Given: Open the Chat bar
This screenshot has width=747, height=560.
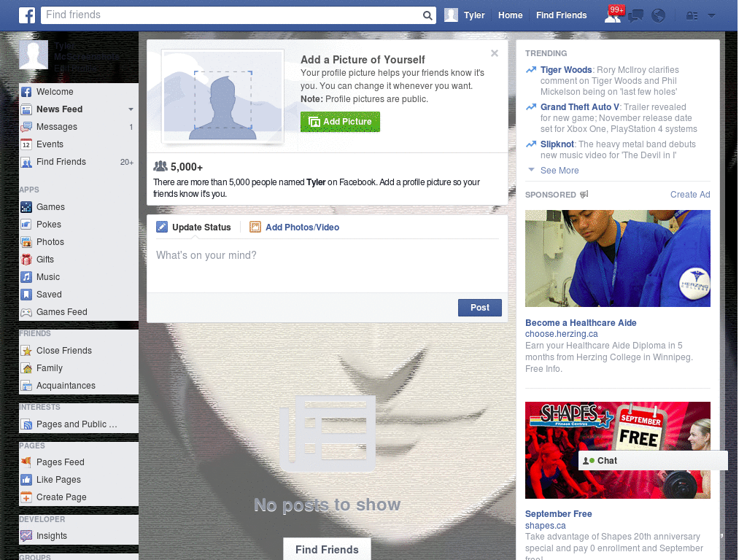Looking at the screenshot, I should tap(653, 461).
